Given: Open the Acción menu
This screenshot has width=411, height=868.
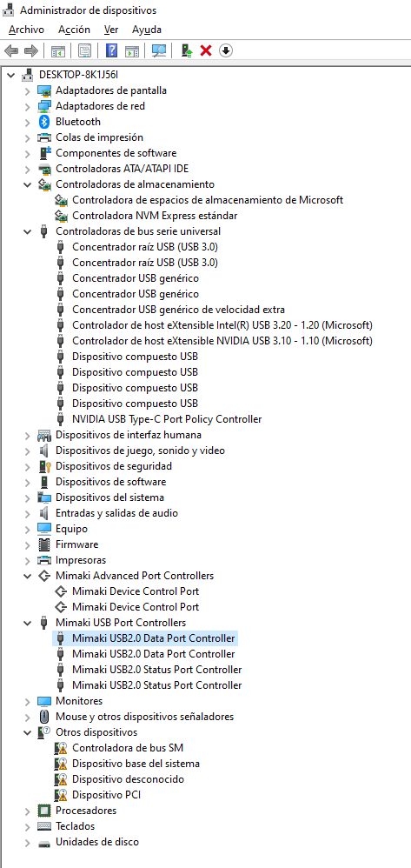Looking at the screenshot, I should tap(74, 30).
